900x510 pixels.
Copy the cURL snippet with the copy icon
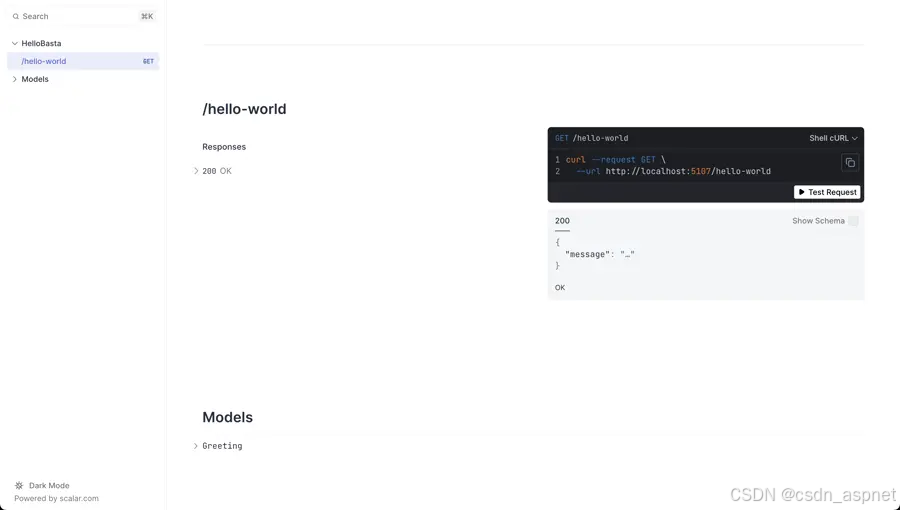click(x=849, y=163)
